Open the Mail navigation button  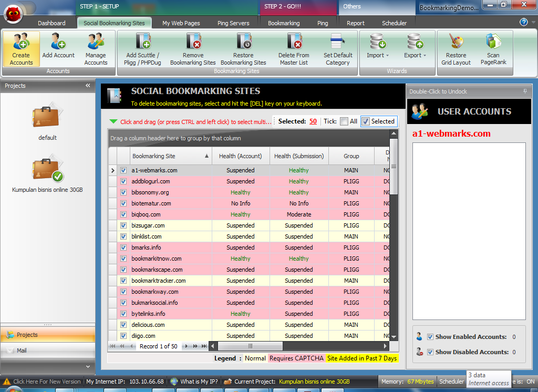coord(48,350)
